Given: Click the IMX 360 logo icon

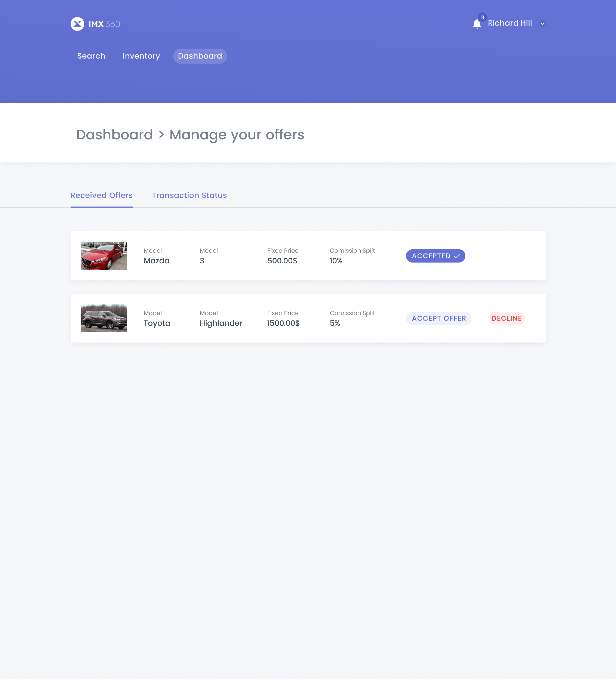Looking at the screenshot, I should tap(77, 24).
